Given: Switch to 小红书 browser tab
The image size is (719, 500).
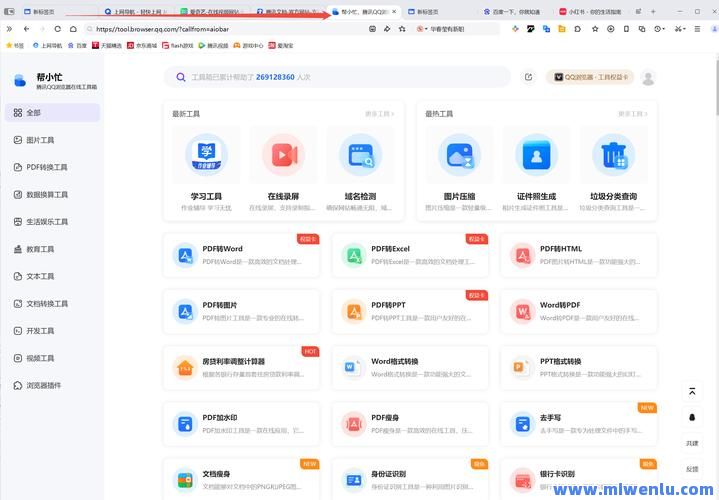Looking at the screenshot, I should [x=592, y=11].
